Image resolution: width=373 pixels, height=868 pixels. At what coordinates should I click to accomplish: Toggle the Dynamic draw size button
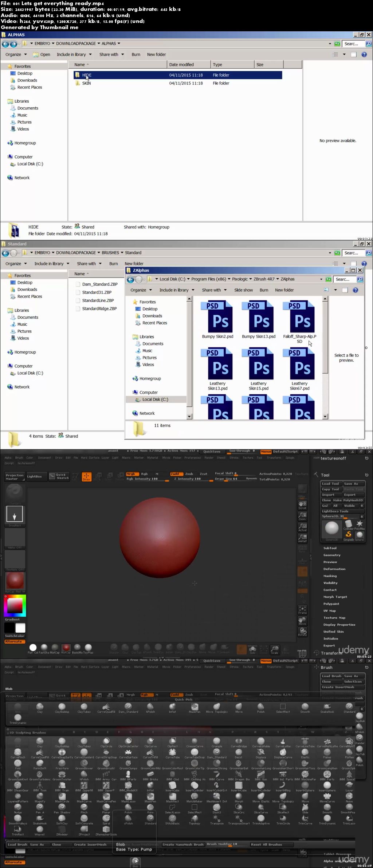coord(251,478)
